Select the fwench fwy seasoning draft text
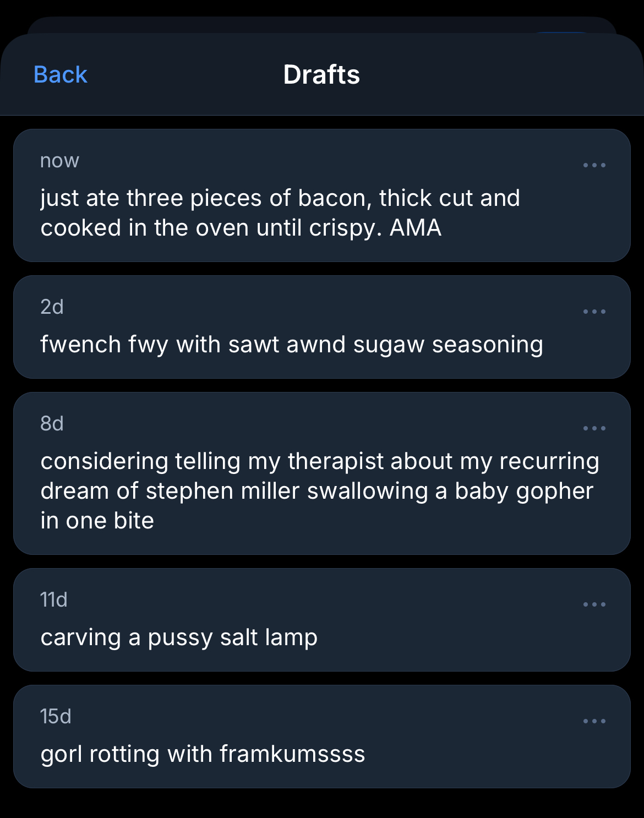Image resolution: width=644 pixels, height=818 pixels. click(x=292, y=345)
